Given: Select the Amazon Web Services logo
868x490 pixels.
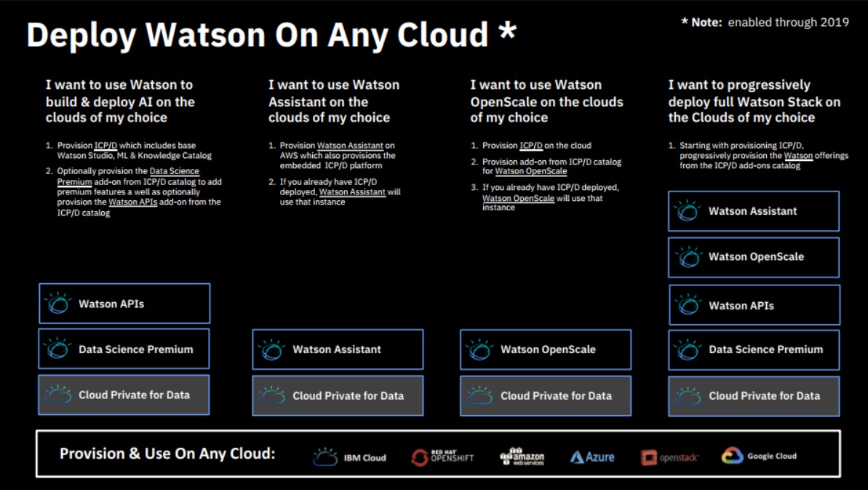Looking at the screenshot, I should [522, 457].
